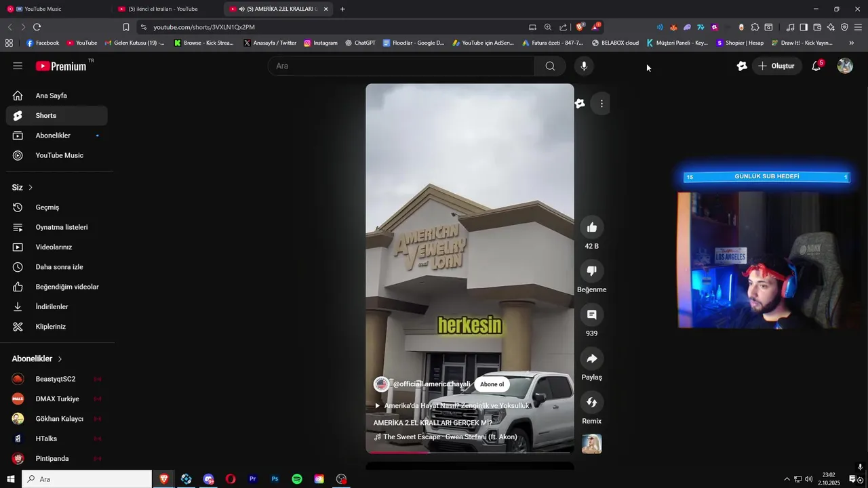Like the Short with thumbs up
Screen dimensions: 868x488
[592, 227]
